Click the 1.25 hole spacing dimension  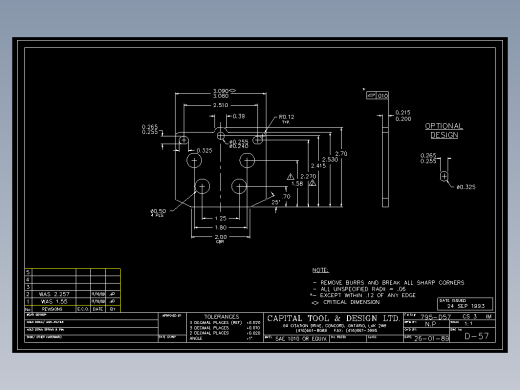coord(220,219)
